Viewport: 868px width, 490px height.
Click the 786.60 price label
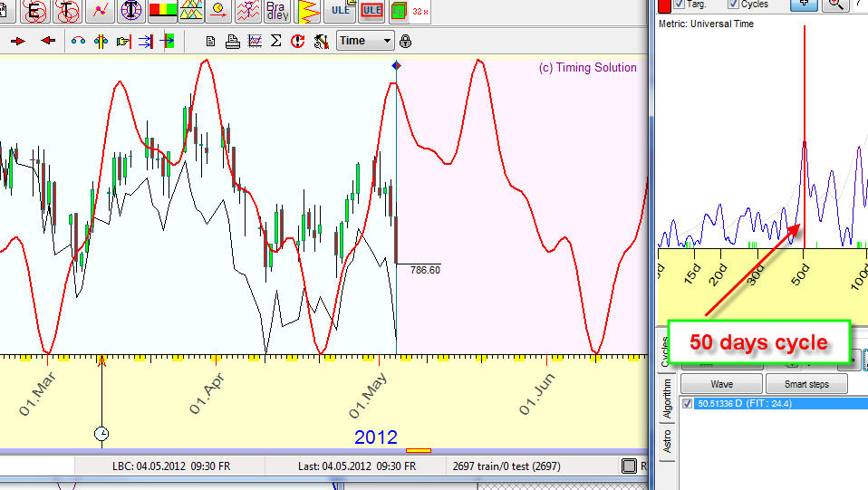pyautogui.click(x=425, y=270)
